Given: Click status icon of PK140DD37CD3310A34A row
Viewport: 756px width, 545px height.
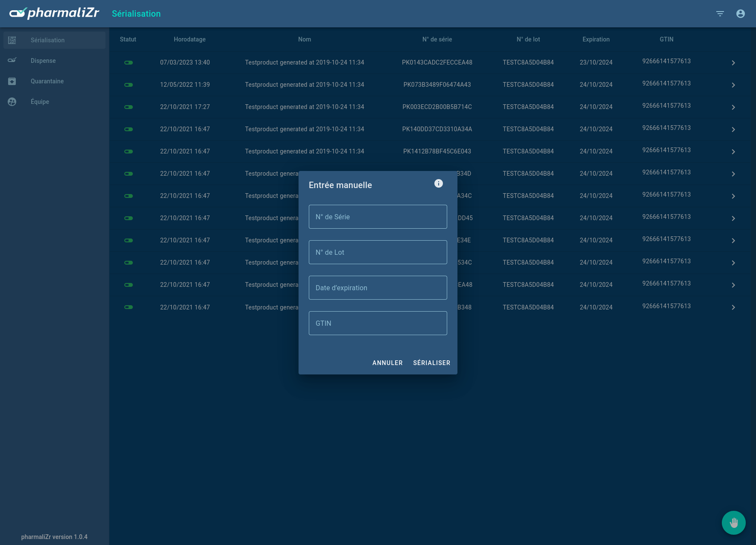Looking at the screenshot, I should (129, 129).
